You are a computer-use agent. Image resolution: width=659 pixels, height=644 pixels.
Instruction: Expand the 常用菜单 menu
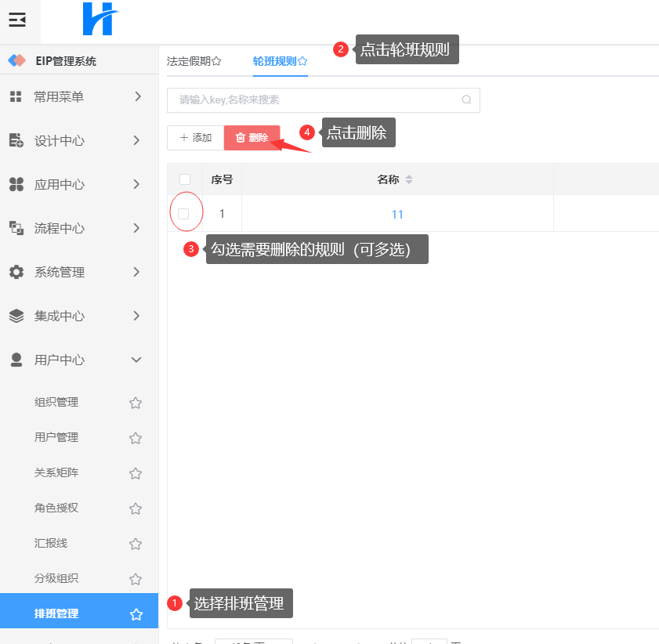(x=78, y=96)
